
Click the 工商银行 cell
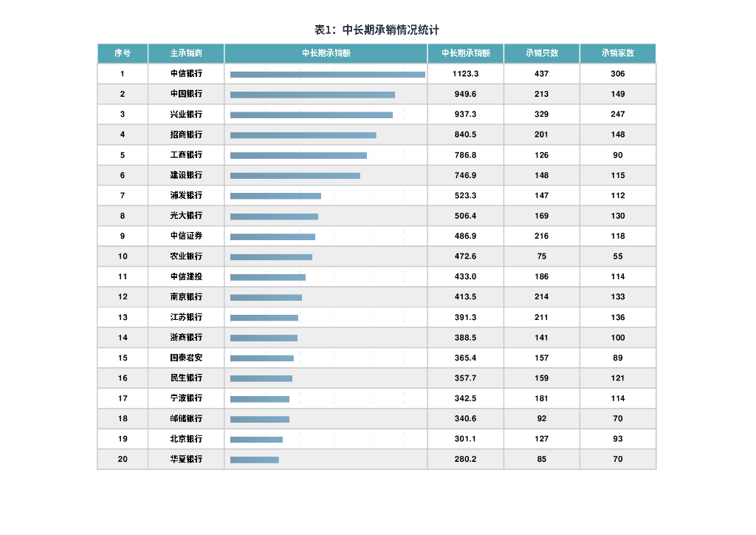click(186, 154)
